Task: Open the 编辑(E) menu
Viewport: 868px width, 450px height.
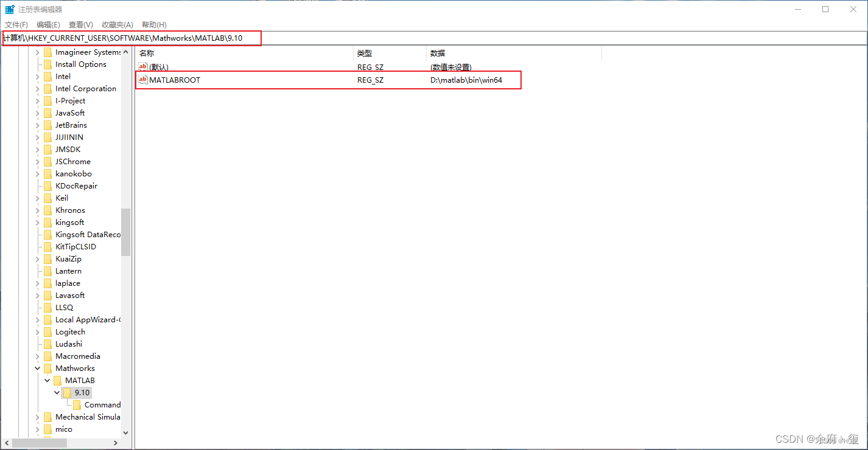Action: (x=48, y=24)
